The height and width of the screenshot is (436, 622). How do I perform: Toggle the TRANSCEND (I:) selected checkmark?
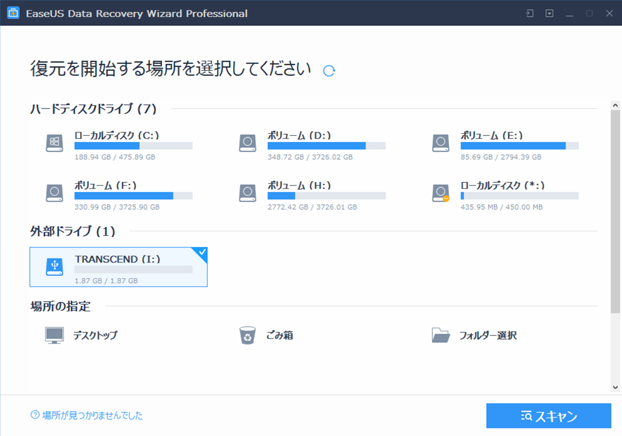point(202,253)
